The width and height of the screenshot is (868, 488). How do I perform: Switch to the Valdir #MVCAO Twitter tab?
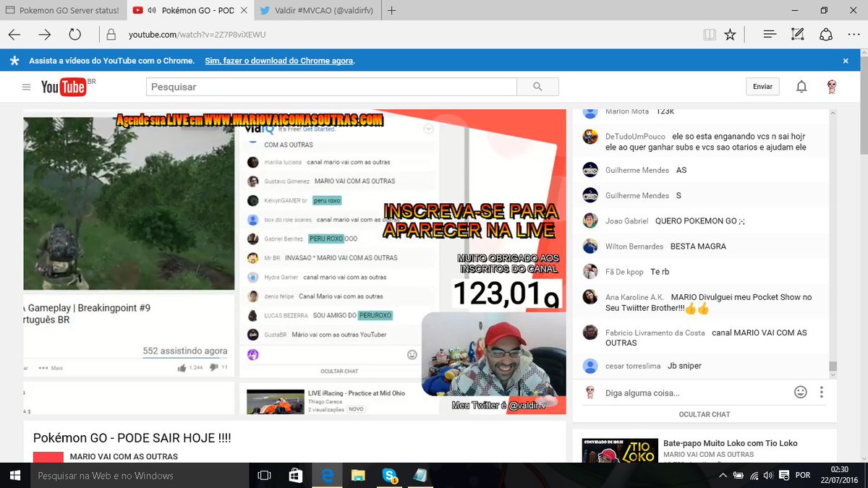318,10
